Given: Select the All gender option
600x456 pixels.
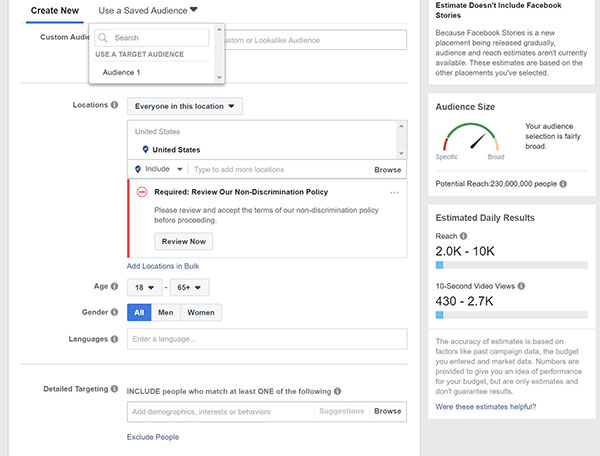Looking at the screenshot, I should click(139, 313).
